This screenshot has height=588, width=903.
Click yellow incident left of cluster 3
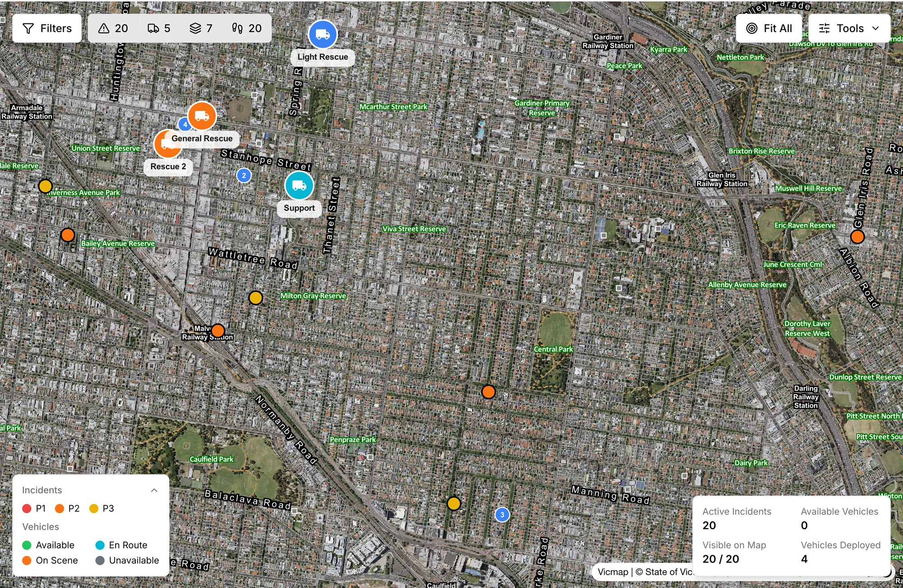(454, 503)
